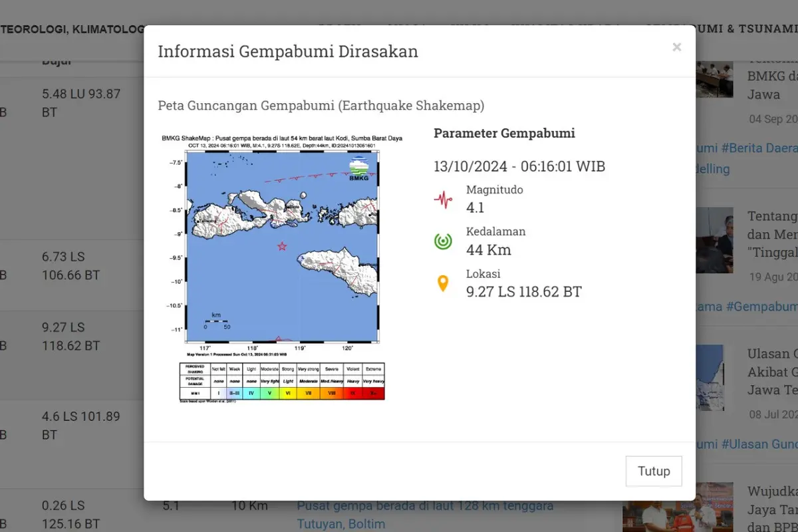Click the 5.48 LU 93.87 BT table cell
The width and height of the screenshot is (798, 532).
tap(81, 103)
